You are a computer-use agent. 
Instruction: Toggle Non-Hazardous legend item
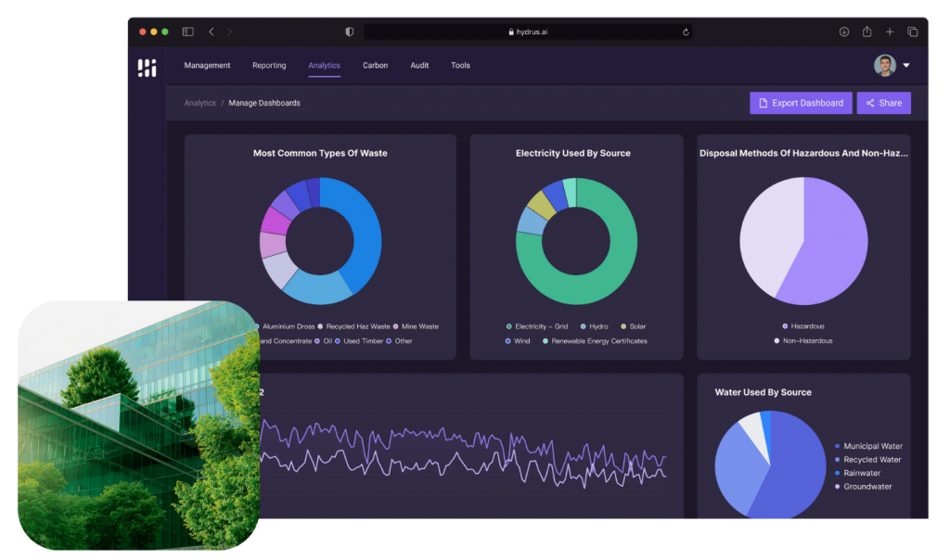click(803, 341)
